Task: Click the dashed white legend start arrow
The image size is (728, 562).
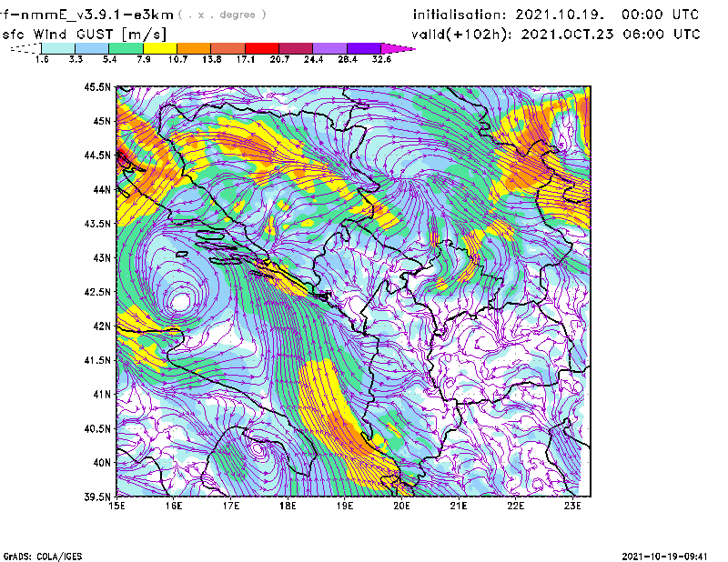Action: 25,48
